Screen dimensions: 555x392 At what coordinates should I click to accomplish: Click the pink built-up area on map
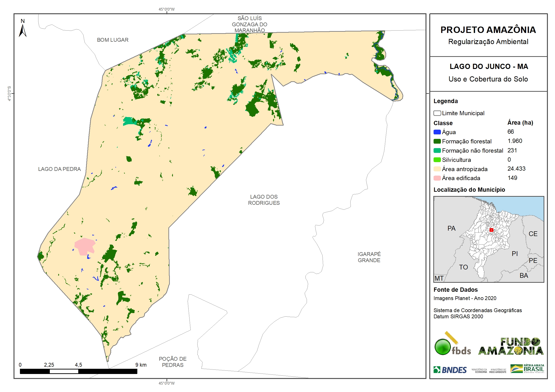(84, 246)
